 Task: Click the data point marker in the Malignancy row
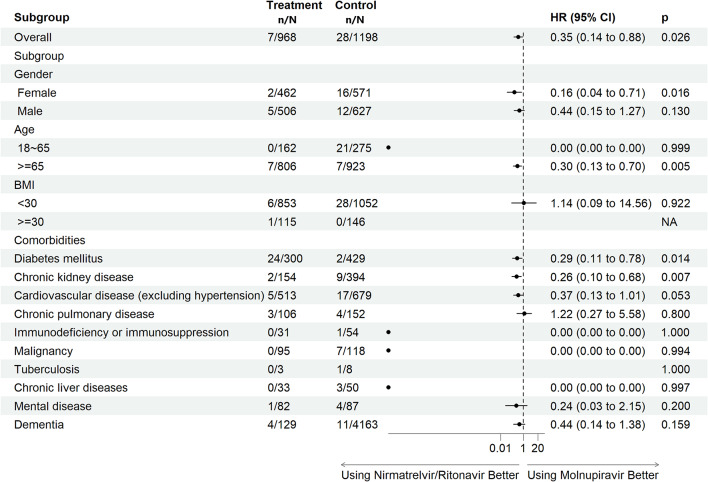tap(388, 351)
